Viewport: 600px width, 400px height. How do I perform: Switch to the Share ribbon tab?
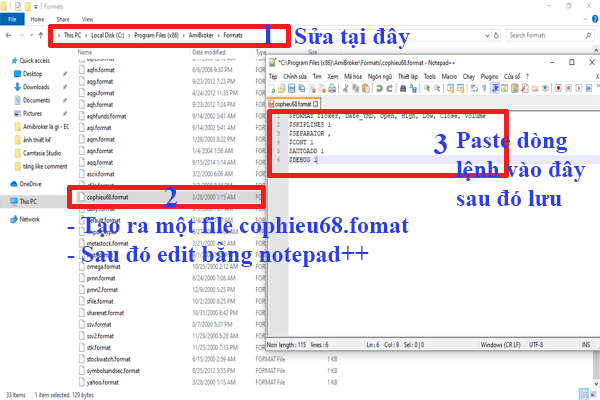[63, 19]
